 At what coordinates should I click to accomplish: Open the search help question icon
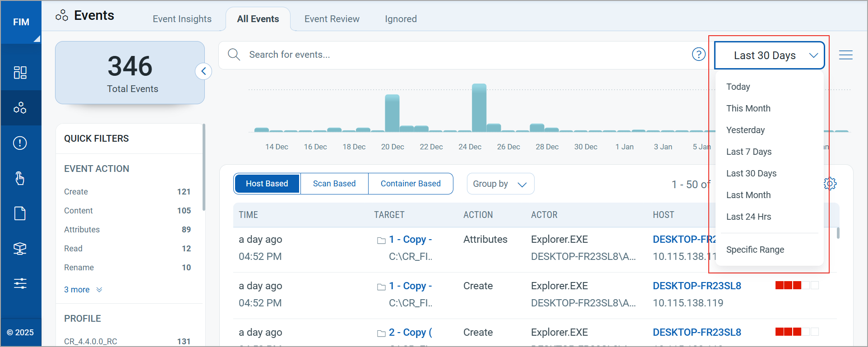point(699,55)
